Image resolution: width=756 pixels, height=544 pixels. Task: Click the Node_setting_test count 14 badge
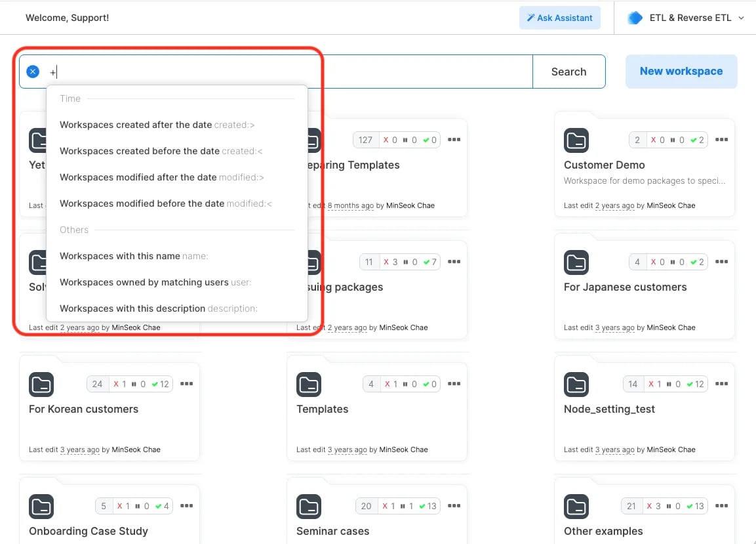(x=633, y=385)
